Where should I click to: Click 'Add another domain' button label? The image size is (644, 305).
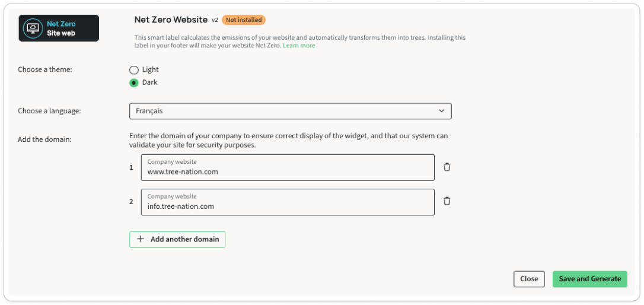(x=184, y=239)
